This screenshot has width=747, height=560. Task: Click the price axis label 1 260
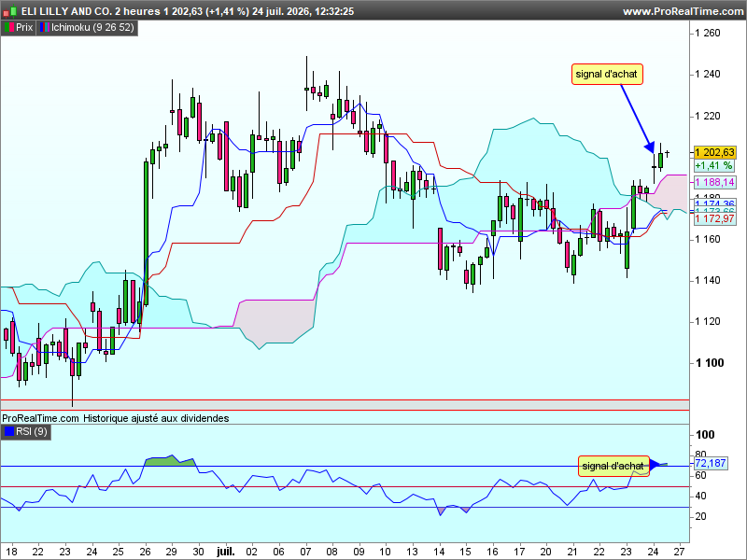point(708,33)
